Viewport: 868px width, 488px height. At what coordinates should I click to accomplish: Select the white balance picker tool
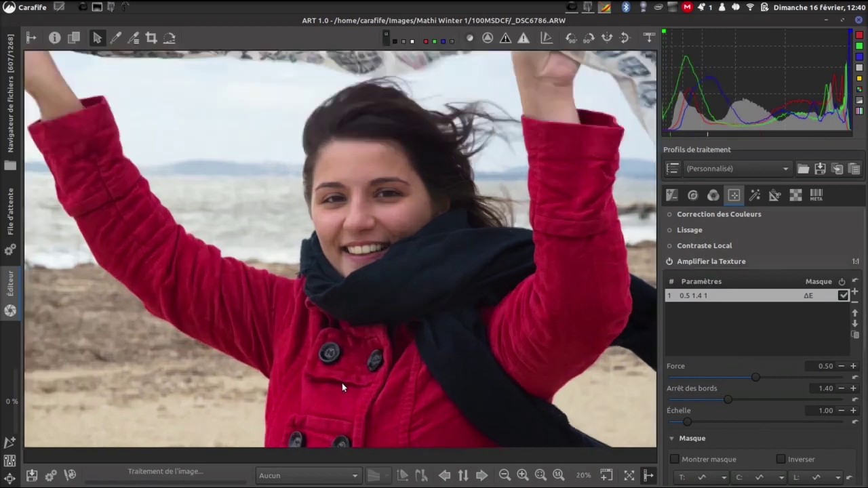(x=115, y=38)
